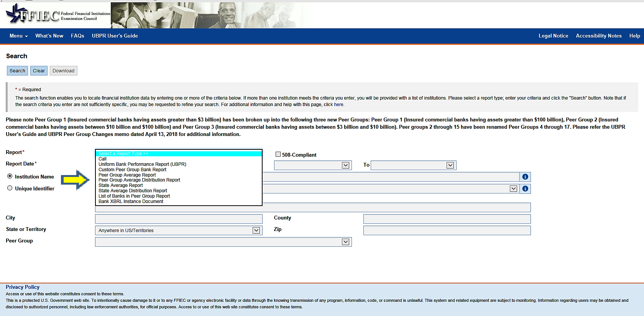Click the City input field
The height and width of the screenshot is (316, 644).
[179, 219]
